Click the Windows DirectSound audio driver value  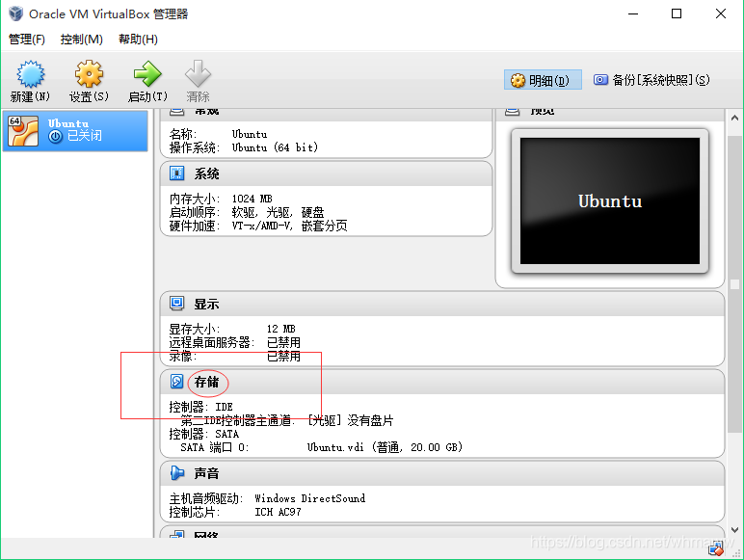tap(310, 498)
